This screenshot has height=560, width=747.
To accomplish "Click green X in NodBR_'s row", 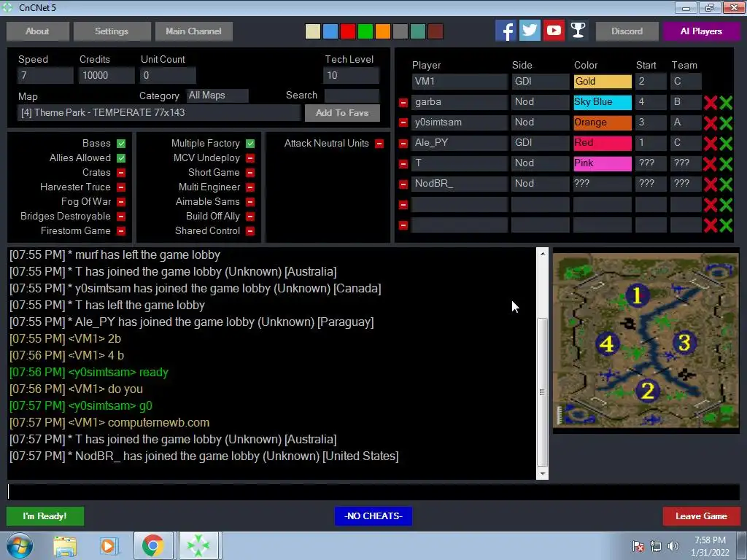I will [x=726, y=184].
